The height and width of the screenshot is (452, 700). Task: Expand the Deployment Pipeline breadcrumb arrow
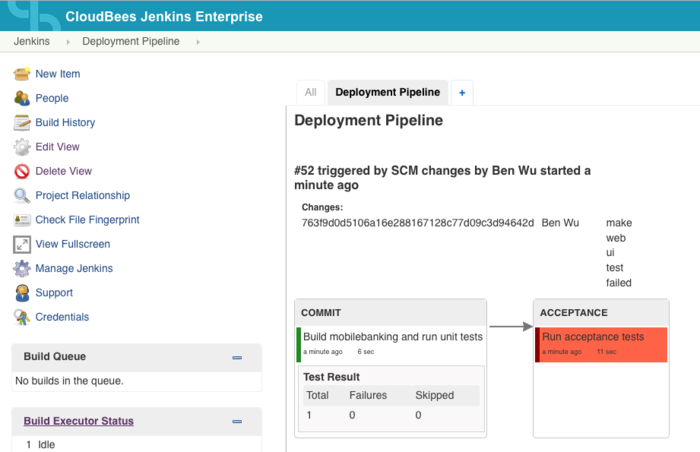tap(198, 42)
